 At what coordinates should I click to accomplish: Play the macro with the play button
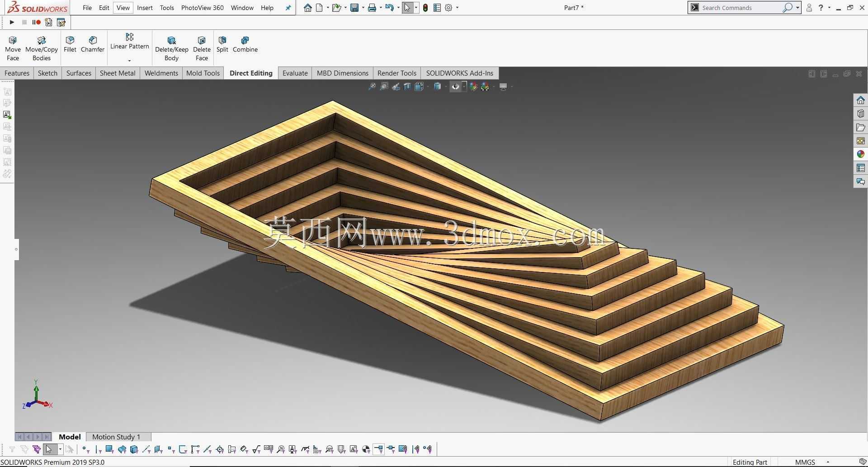point(12,22)
